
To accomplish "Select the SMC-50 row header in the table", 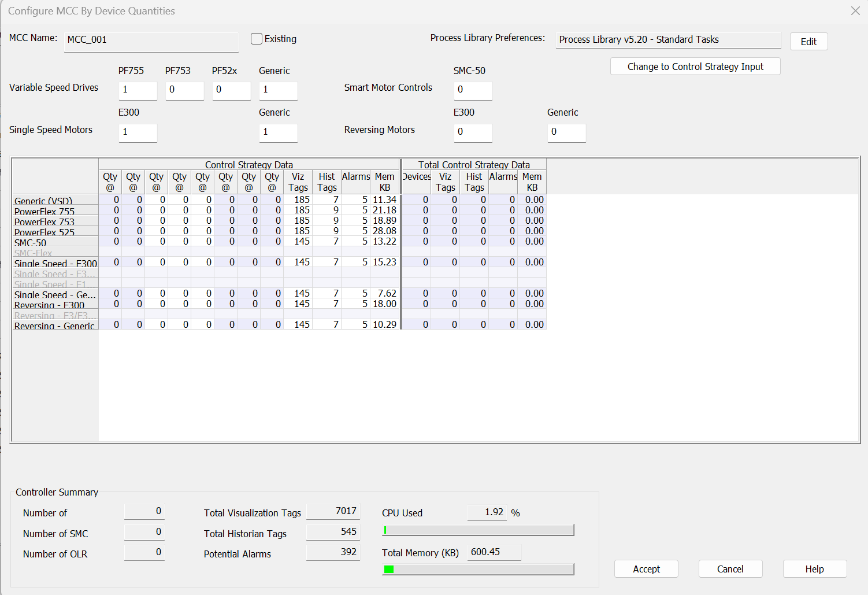I will [x=55, y=242].
